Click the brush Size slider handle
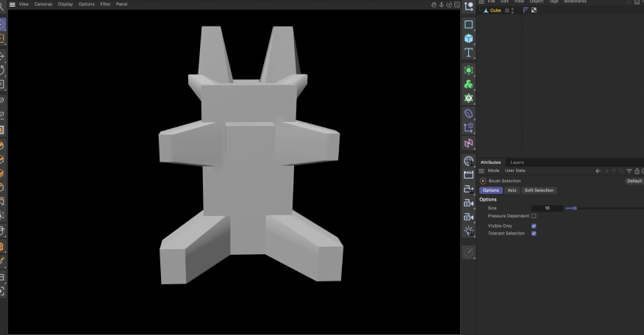The width and height of the screenshot is (644, 335). point(574,208)
